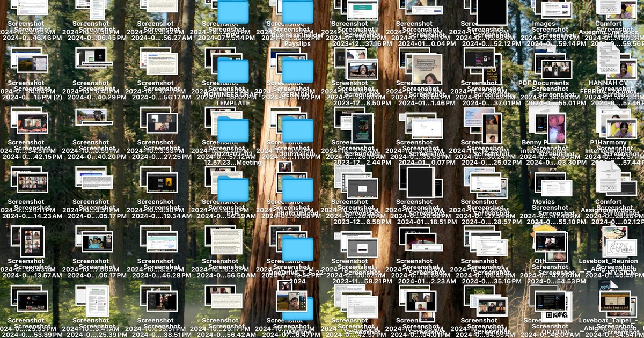
Task: Open the MY SIGN signature image
Action: (x=621, y=247)
